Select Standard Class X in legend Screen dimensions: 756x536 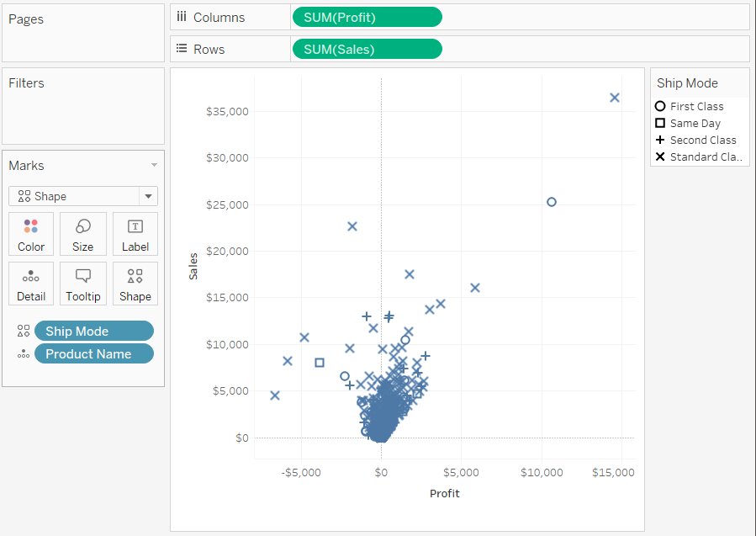660,157
